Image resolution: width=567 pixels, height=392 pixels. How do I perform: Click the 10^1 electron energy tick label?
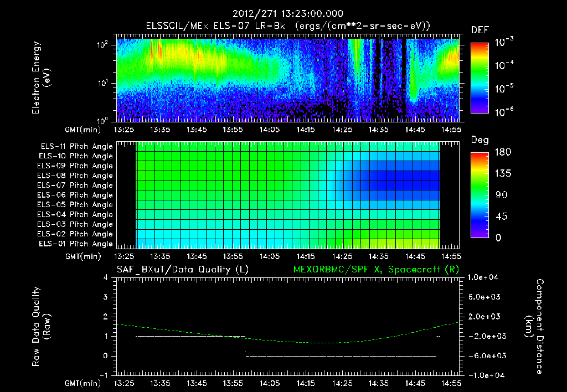102,83
